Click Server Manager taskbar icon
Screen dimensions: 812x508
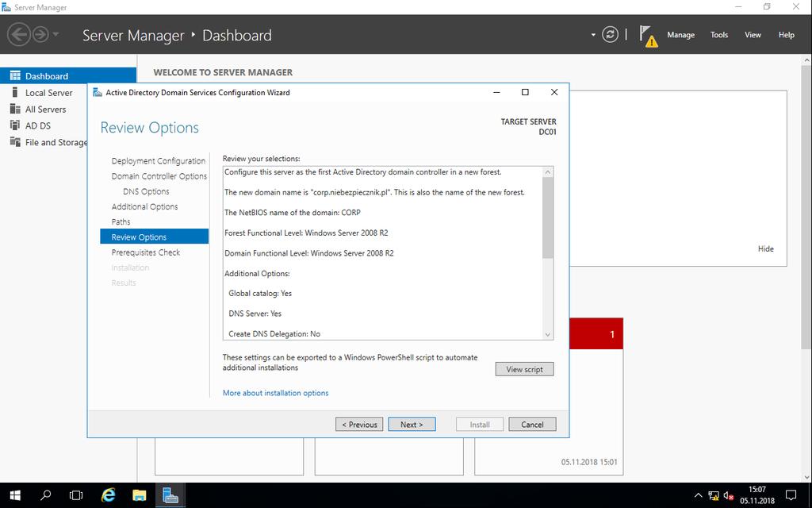click(170, 495)
